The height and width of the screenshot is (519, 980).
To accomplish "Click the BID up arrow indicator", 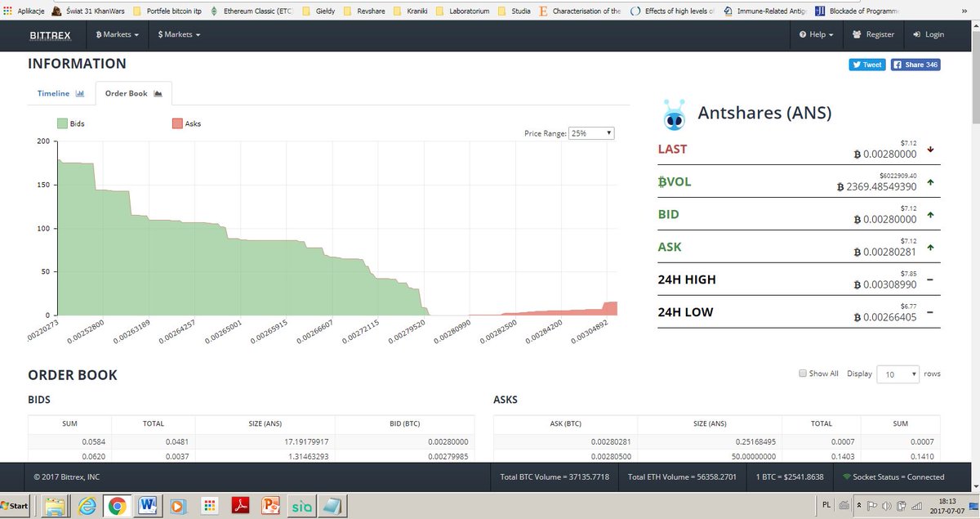I will [x=931, y=215].
